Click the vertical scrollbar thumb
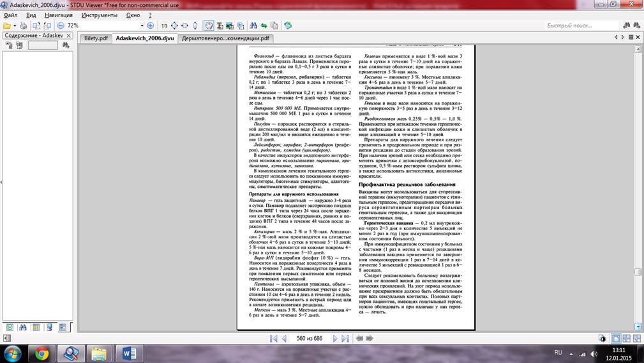The image size is (644, 363). click(638, 272)
